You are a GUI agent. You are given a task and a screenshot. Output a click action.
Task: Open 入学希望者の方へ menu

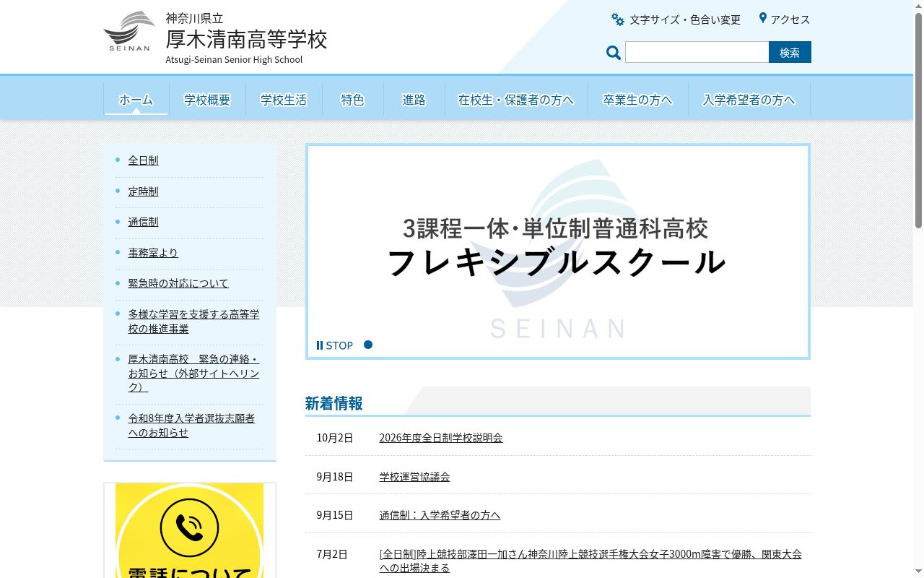(749, 100)
